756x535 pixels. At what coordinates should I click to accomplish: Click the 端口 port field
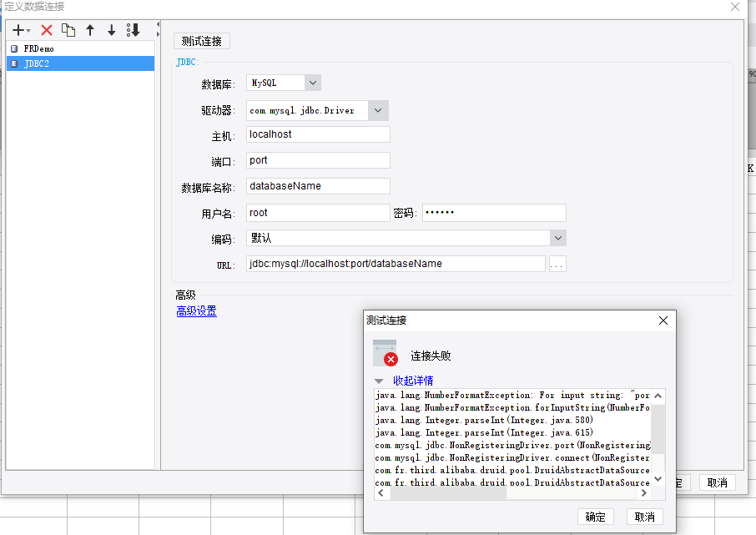click(318, 160)
